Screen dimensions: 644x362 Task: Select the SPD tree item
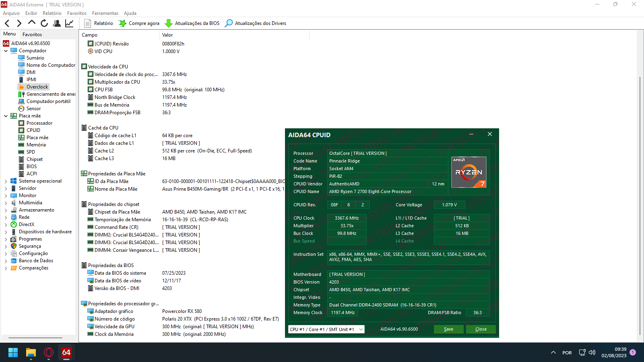click(x=31, y=152)
